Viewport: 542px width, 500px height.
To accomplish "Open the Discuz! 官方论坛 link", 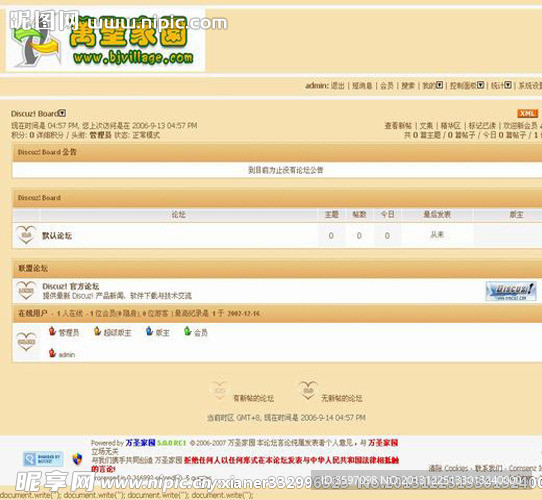I will (71, 286).
